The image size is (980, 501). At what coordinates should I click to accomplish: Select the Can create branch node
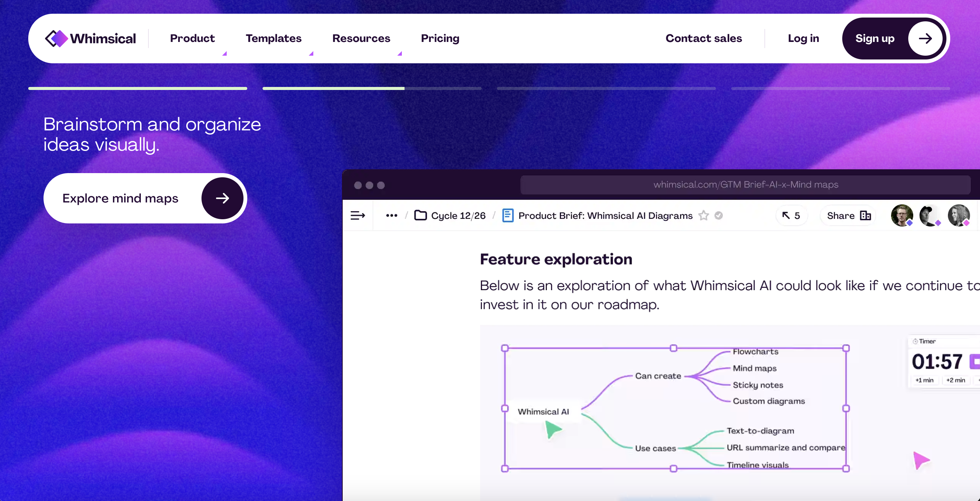click(658, 376)
